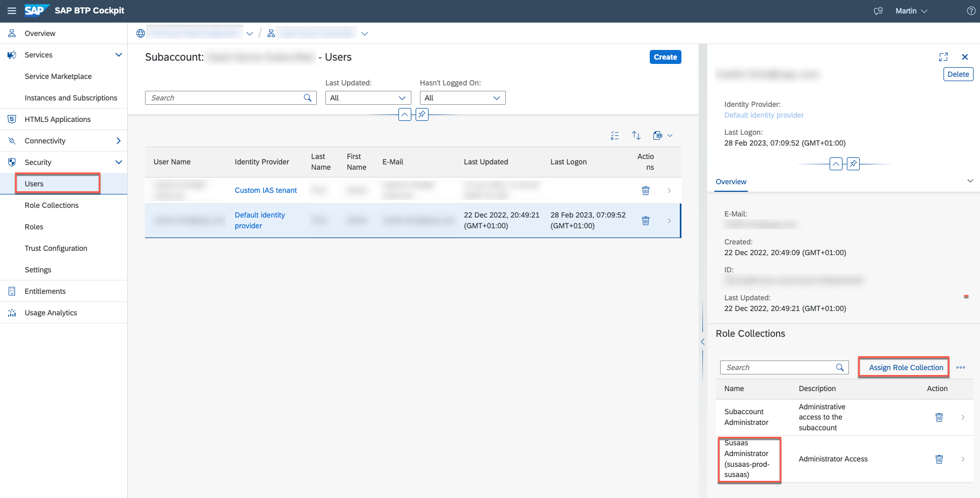Expand the detail tabs overflow chevron

[970, 181]
